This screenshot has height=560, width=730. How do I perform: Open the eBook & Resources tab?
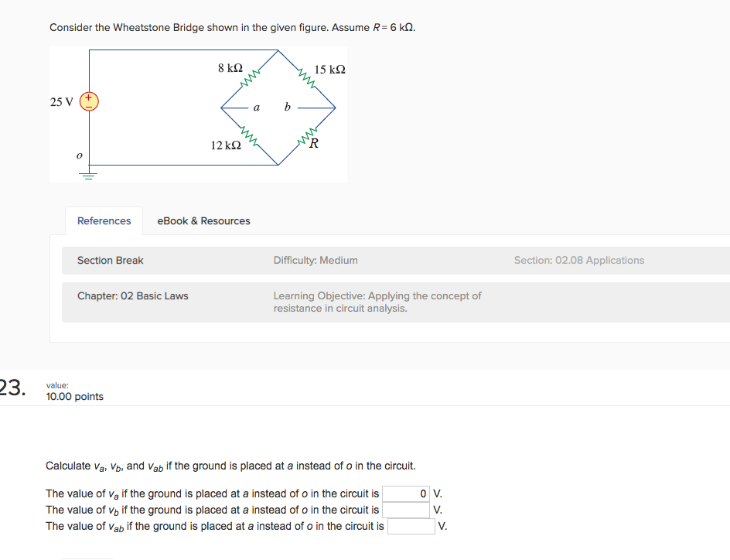click(203, 220)
